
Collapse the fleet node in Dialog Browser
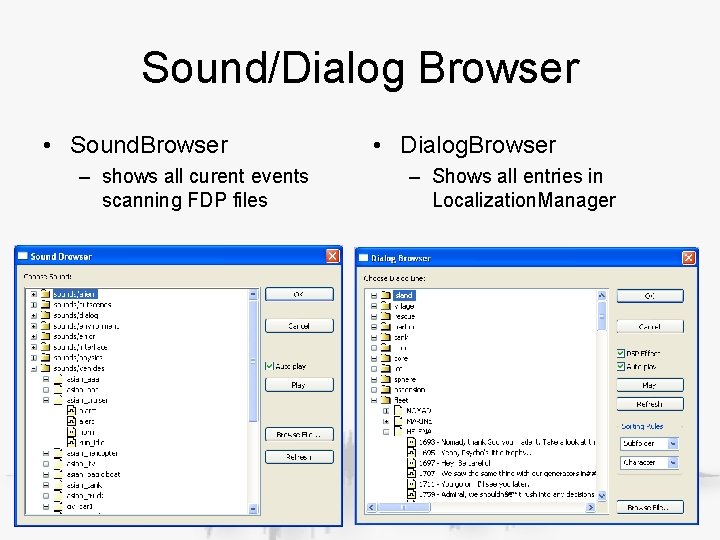[x=374, y=400]
